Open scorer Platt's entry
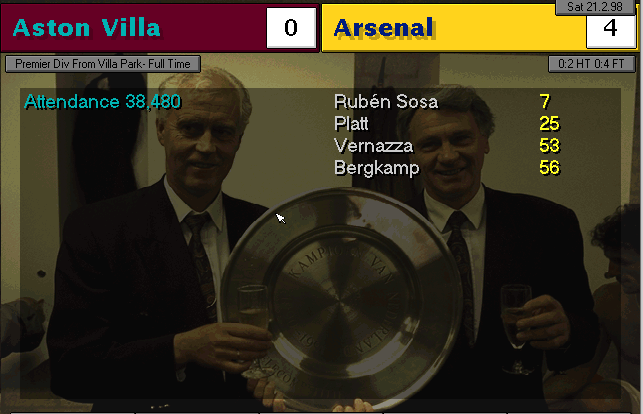 [x=352, y=124]
